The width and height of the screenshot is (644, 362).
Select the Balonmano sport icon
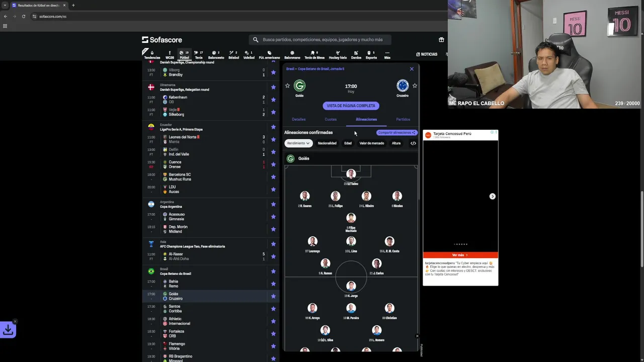coord(292,55)
